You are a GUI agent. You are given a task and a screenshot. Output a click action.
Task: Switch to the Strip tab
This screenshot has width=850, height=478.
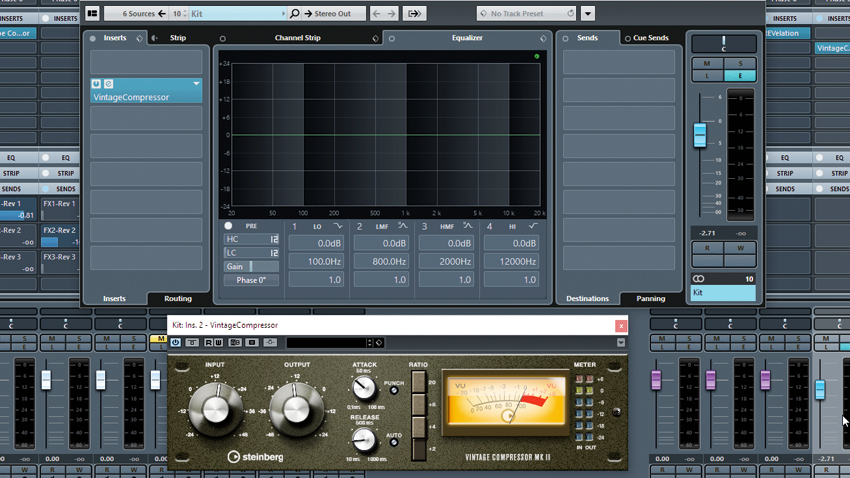[178, 38]
